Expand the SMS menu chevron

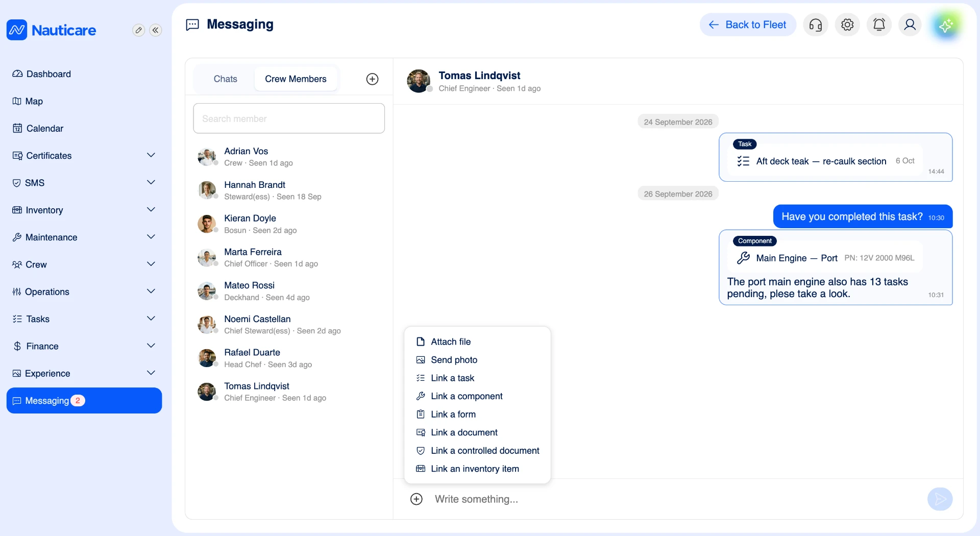[x=151, y=183]
